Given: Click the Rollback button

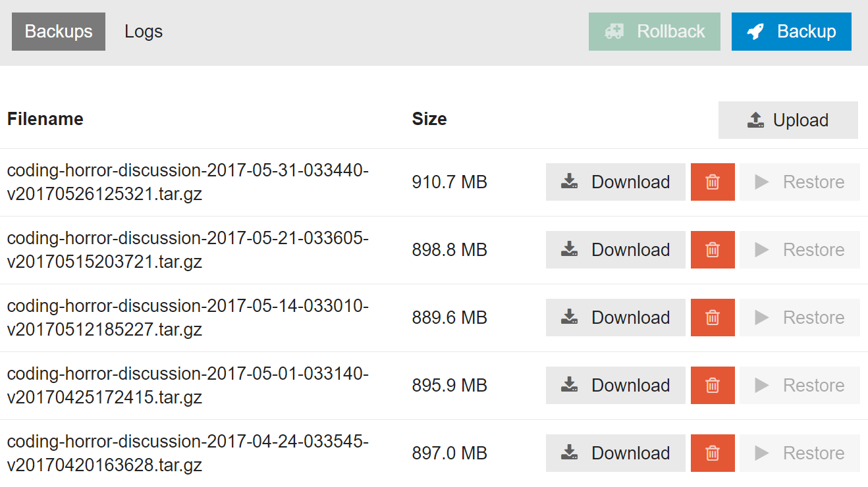Looking at the screenshot, I should 654,31.
